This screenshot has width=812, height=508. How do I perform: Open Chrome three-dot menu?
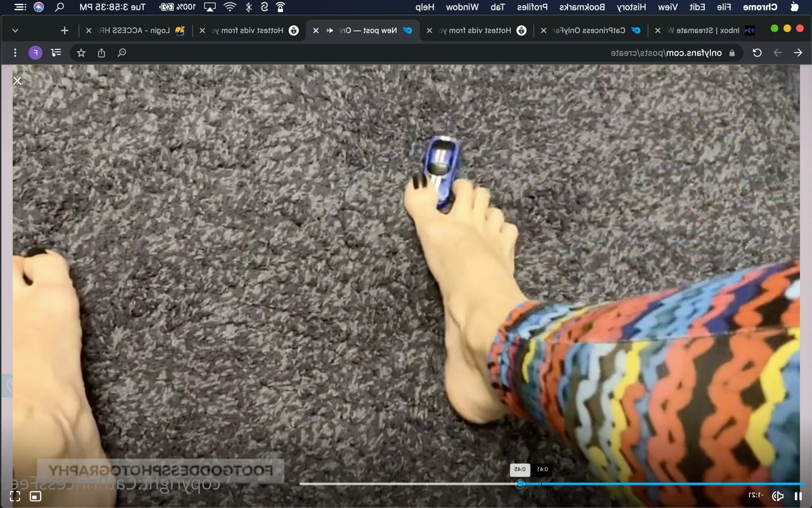15,53
